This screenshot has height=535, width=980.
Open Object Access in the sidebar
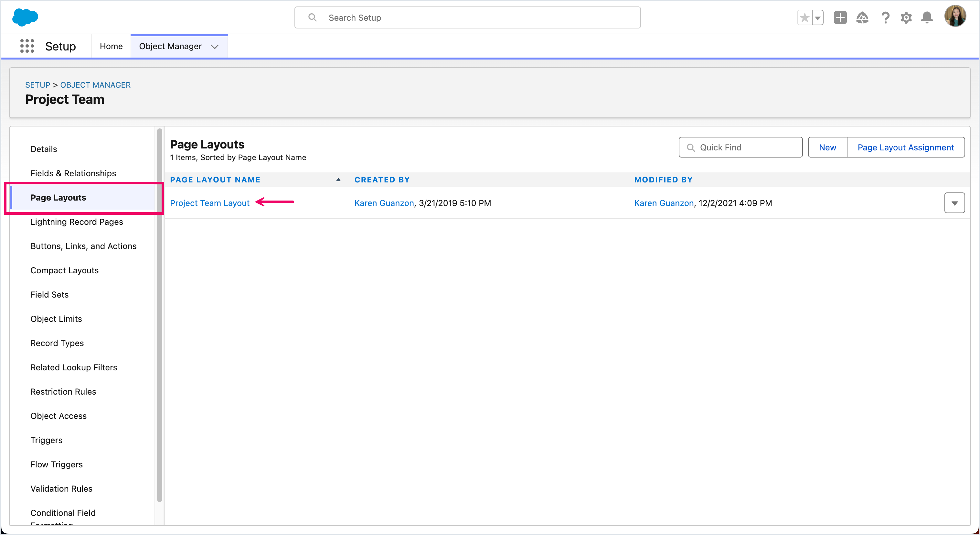[59, 416]
